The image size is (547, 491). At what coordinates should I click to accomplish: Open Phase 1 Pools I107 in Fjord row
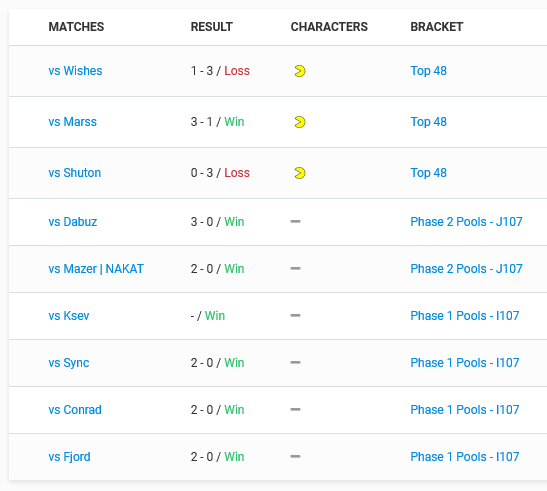tap(465, 457)
